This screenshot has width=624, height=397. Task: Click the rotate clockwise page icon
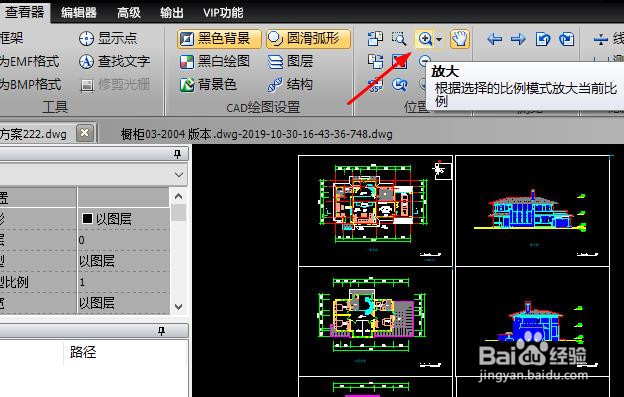567,39
